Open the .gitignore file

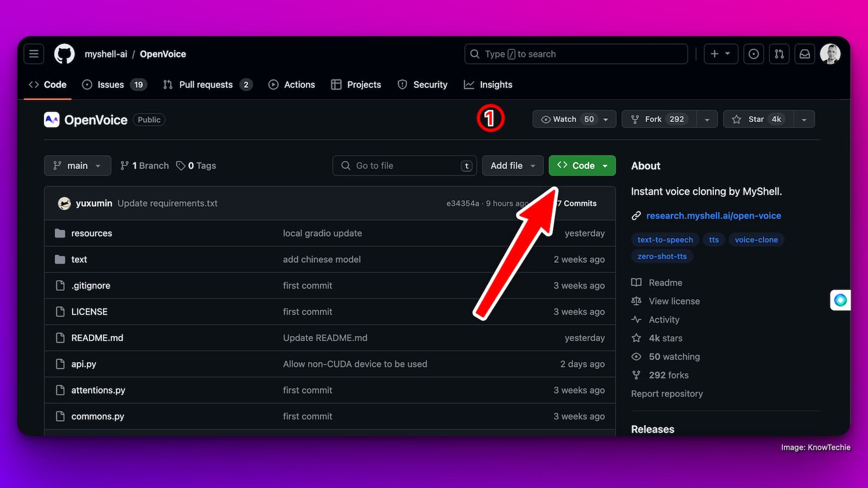91,285
